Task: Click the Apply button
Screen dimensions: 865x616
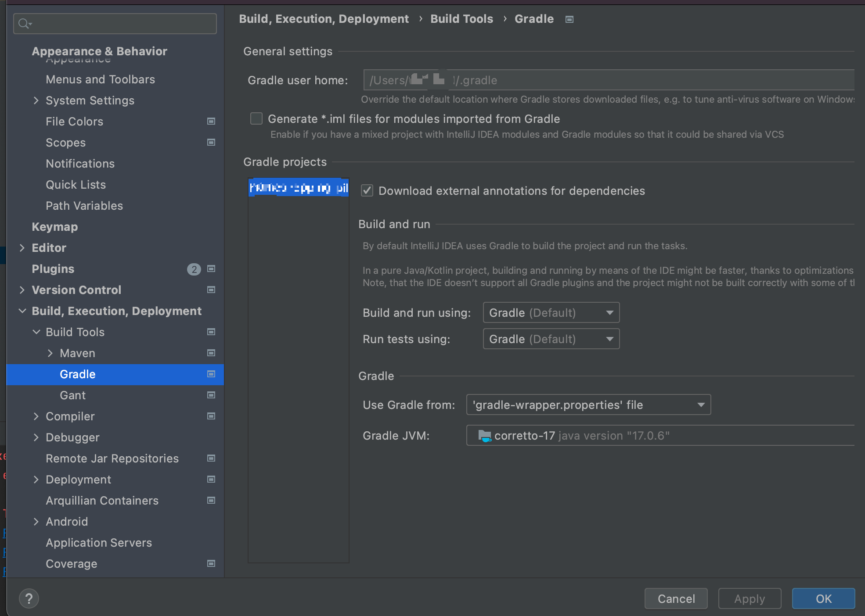Action: point(750,598)
